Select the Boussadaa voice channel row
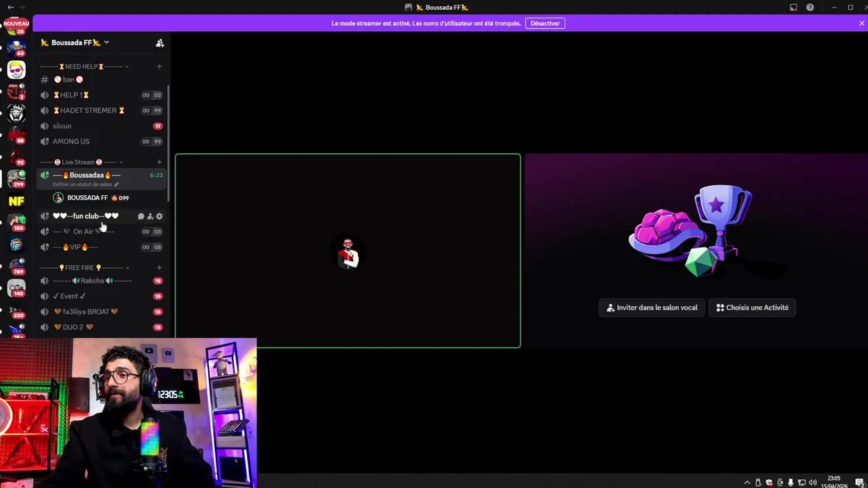 click(102, 179)
